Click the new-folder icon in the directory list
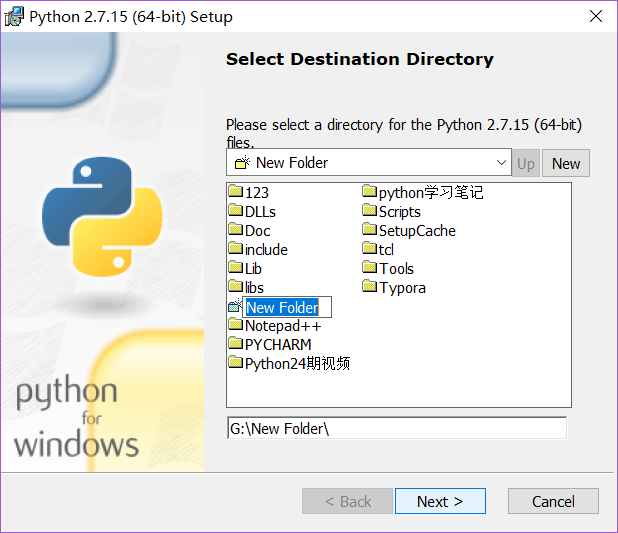The width and height of the screenshot is (618, 533). click(x=235, y=306)
